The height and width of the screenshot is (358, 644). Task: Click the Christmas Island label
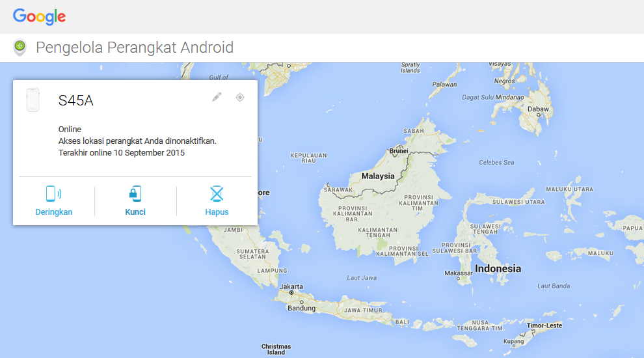tap(276, 350)
